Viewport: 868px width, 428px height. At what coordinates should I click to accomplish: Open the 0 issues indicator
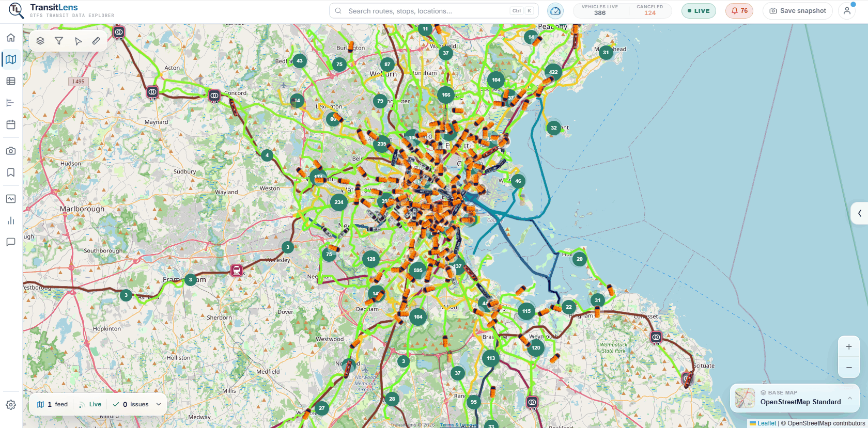(131, 404)
